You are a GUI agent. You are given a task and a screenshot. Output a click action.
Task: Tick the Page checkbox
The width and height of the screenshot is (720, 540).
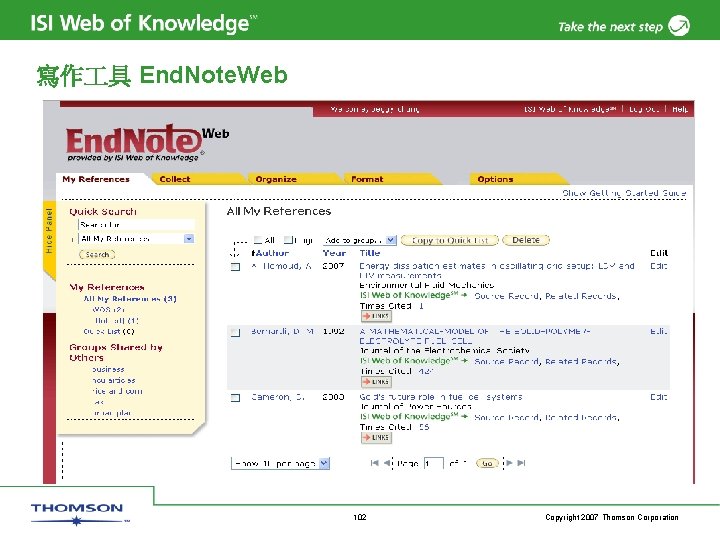pos(288,240)
